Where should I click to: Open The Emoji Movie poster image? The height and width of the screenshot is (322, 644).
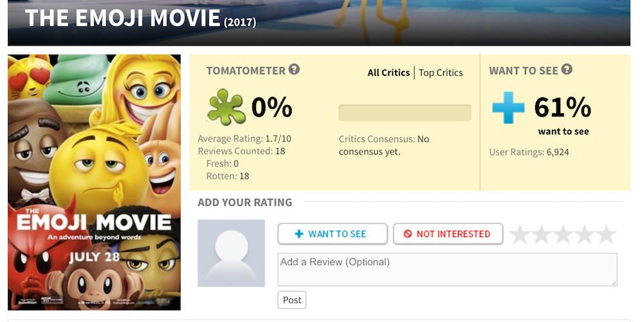click(x=94, y=182)
